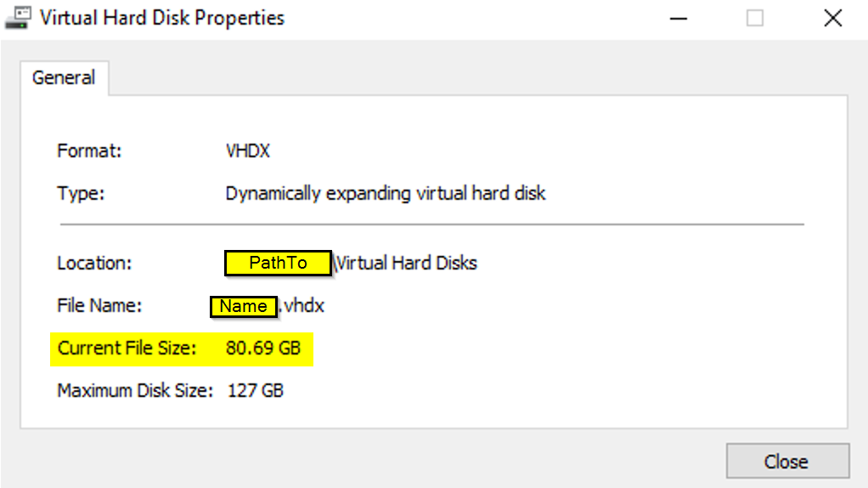Click the Maximum Disk Size label

pos(135,391)
